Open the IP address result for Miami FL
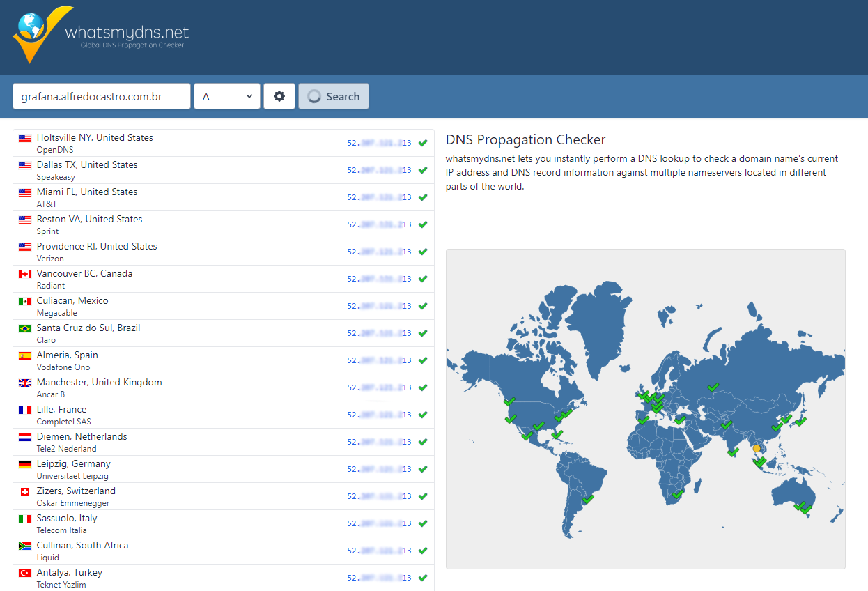The image size is (868, 591). [380, 197]
